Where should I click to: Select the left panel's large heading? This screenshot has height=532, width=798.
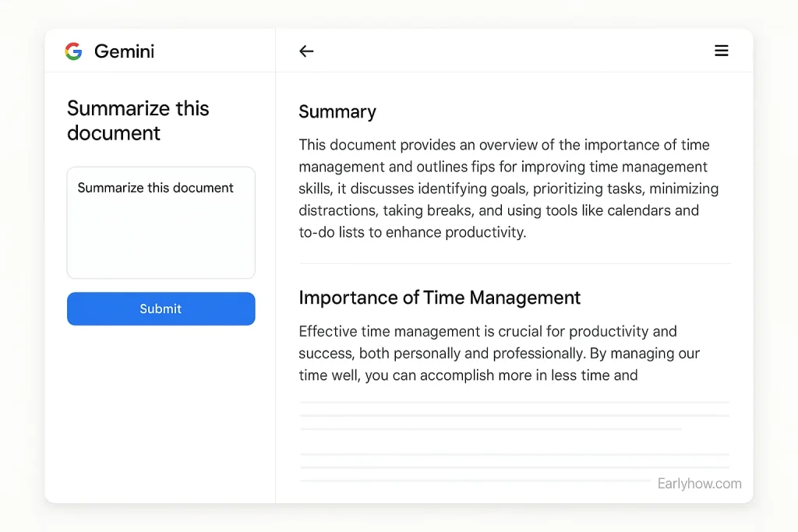[138, 121]
